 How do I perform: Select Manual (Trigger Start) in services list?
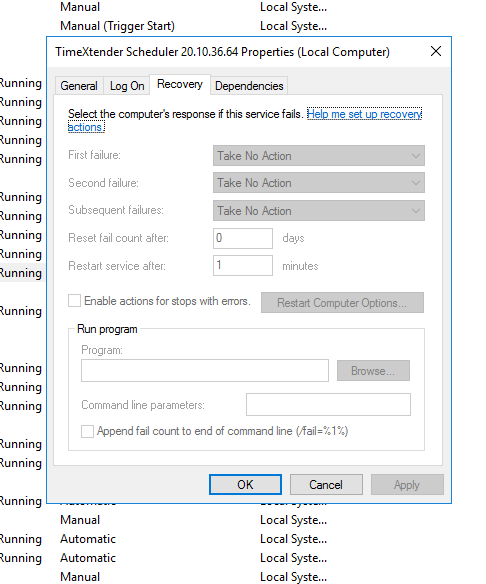(117, 26)
